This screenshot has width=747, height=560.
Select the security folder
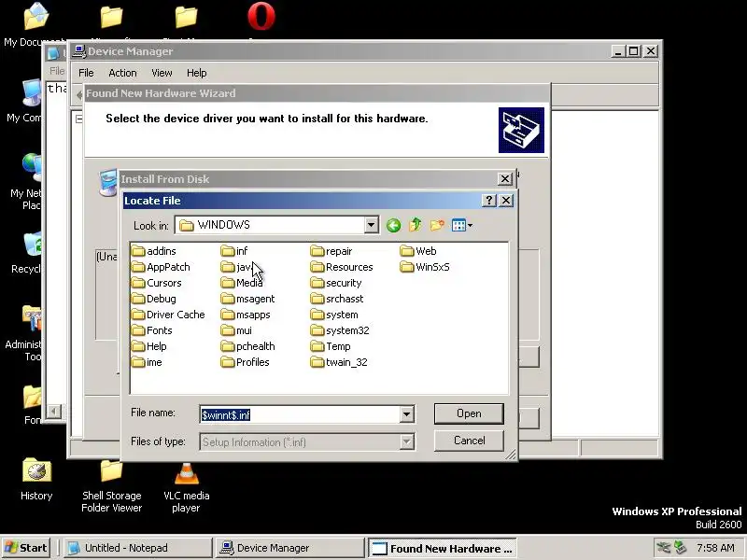point(336,283)
